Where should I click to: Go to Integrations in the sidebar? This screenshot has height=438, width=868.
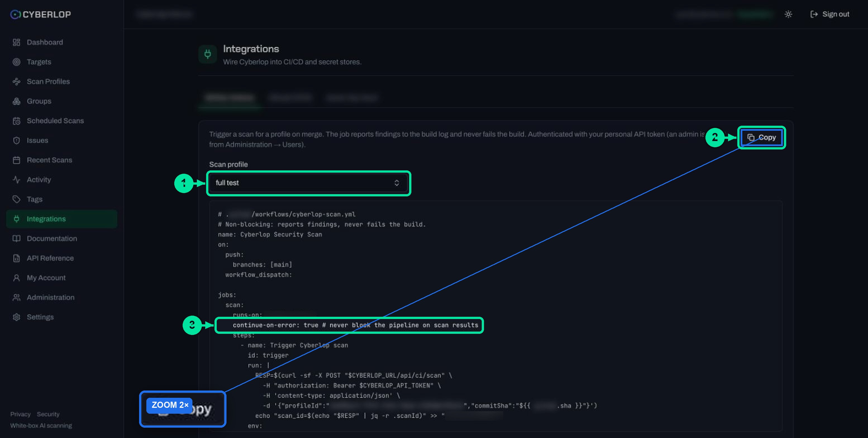pos(62,219)
